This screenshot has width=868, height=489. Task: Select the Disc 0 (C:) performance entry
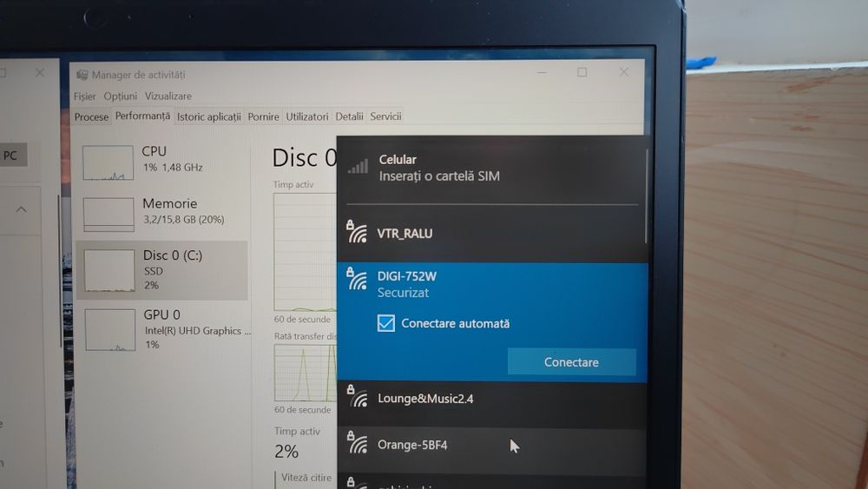tap(162, 270)
